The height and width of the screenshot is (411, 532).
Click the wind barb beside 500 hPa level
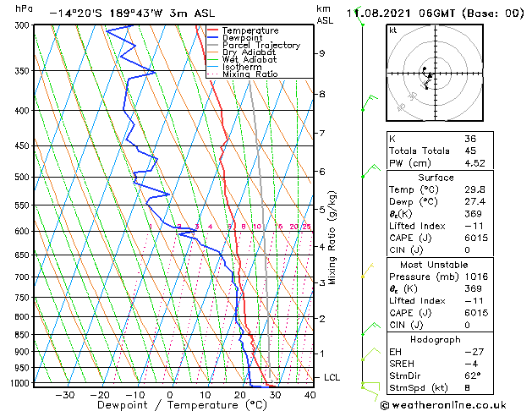(x=370, y=171)
